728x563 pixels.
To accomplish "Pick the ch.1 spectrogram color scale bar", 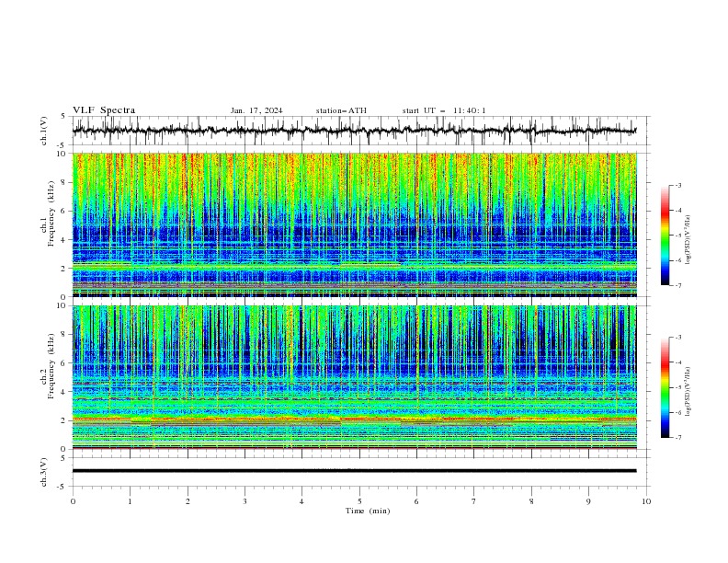I will [665, 236].
